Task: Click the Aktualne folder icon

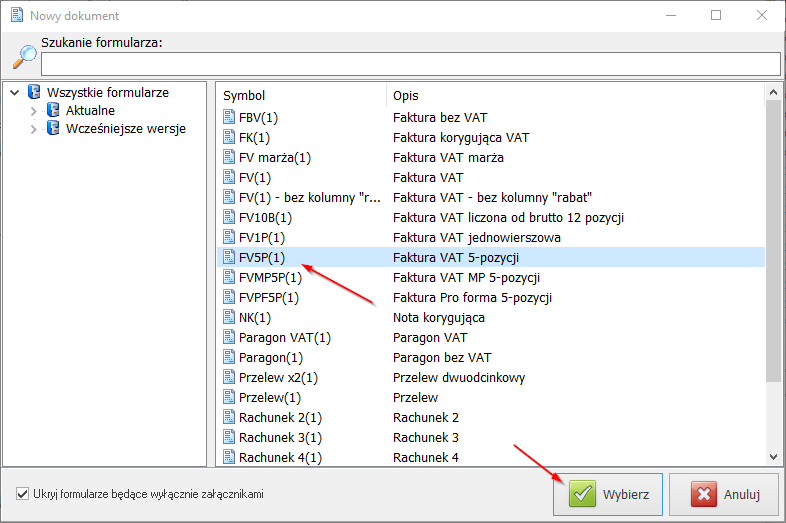Action: (x=54, y=110)
